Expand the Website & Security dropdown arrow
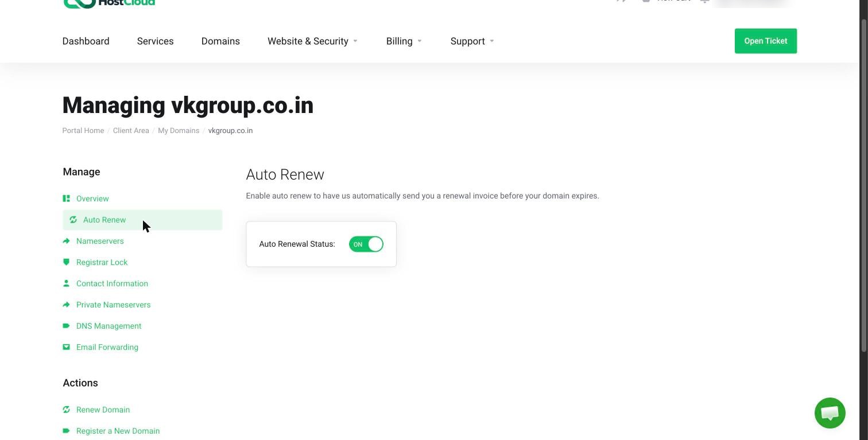The height and width of the screenshot is (440, 868). [355, 41]
